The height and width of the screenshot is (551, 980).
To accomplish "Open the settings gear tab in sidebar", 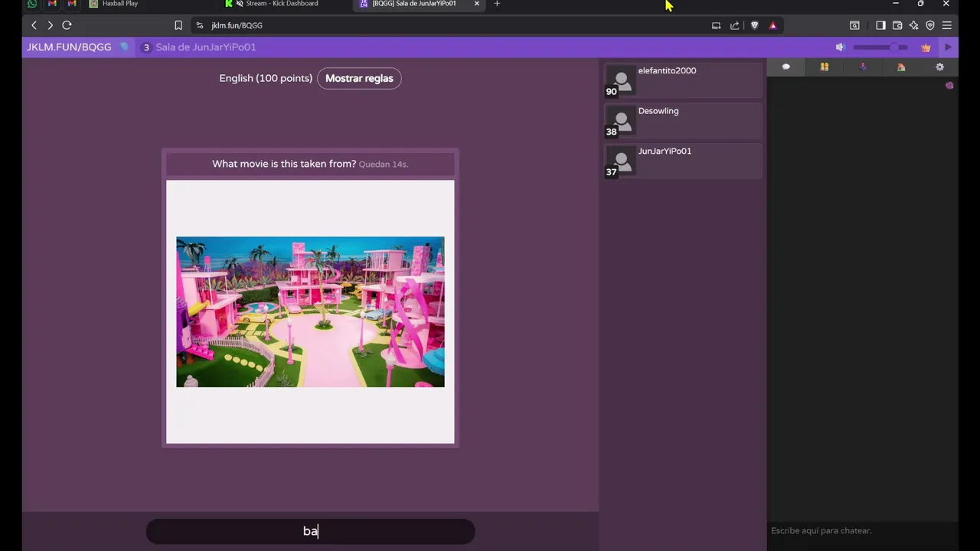I will click(939, 67).
